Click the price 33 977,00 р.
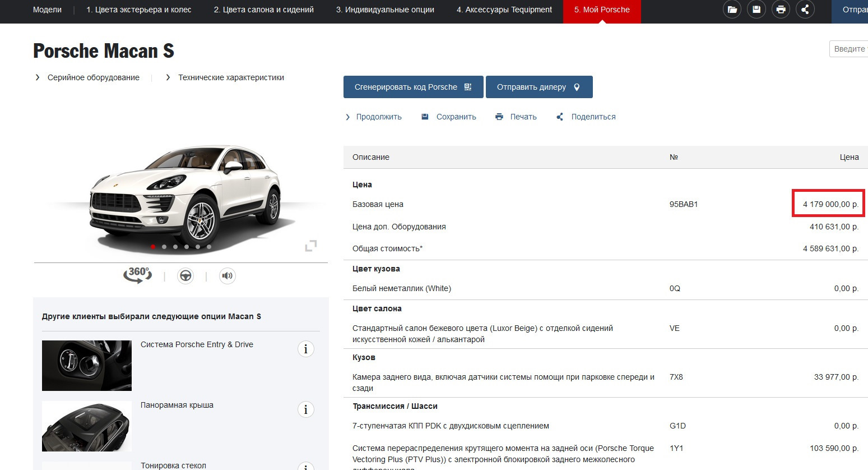 point(836,377)
